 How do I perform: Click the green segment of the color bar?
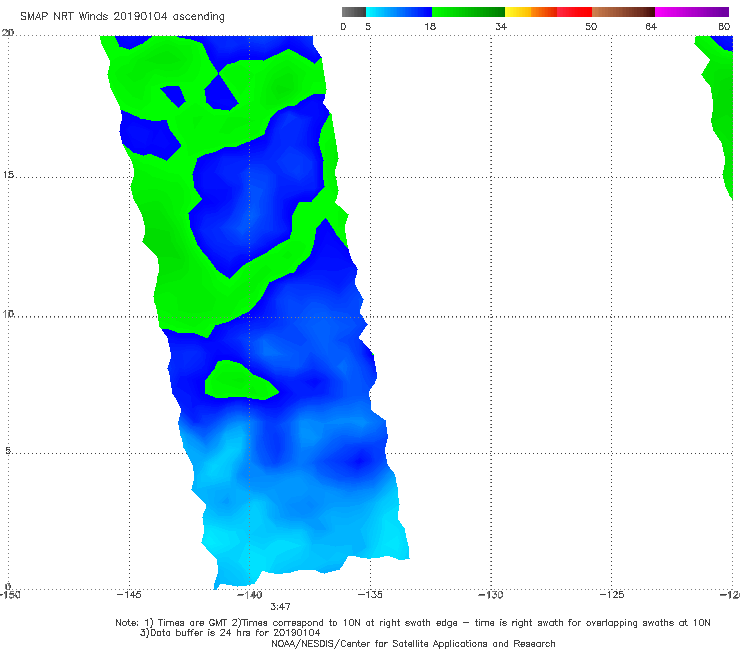pos(468,12)
